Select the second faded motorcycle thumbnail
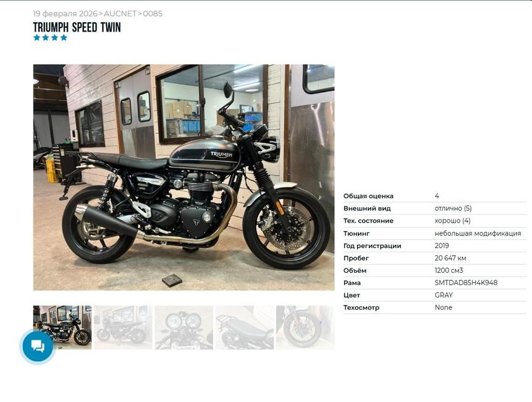 tap(123, 327)
